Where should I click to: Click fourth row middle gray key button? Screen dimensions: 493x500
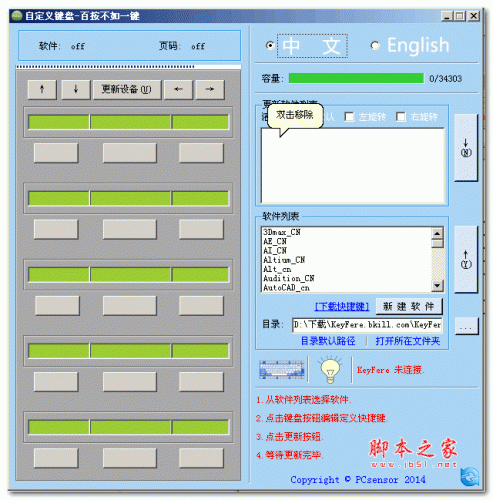tap(130, 382)
